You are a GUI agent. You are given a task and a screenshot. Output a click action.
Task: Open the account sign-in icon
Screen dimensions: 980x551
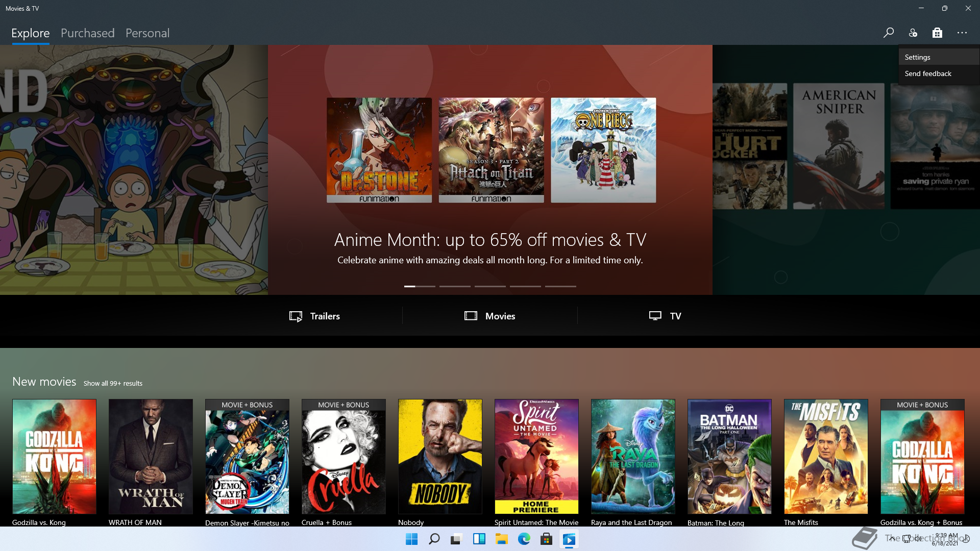pyautogui.click(x=913, y=33)
